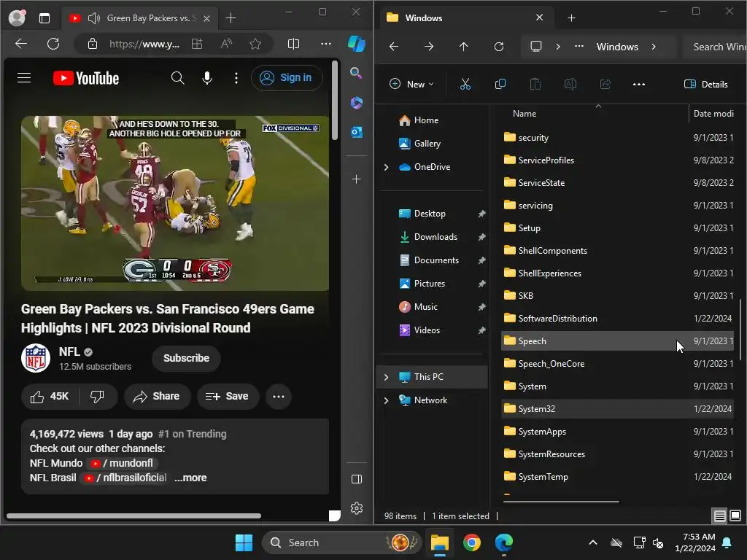Mute the Green Bay Packers tab audio
Viewport: 747px width, 560px height.
(x=93, y=18)
